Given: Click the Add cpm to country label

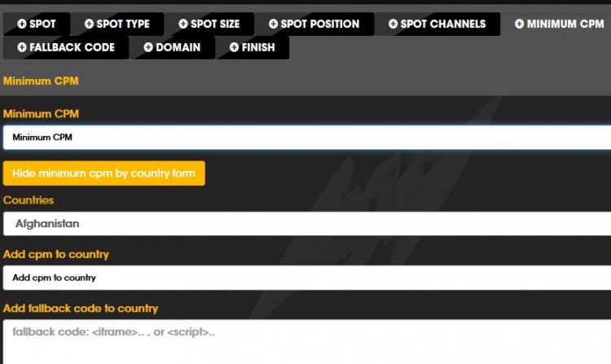Looking at the screenshot, I should click(56, 254).
